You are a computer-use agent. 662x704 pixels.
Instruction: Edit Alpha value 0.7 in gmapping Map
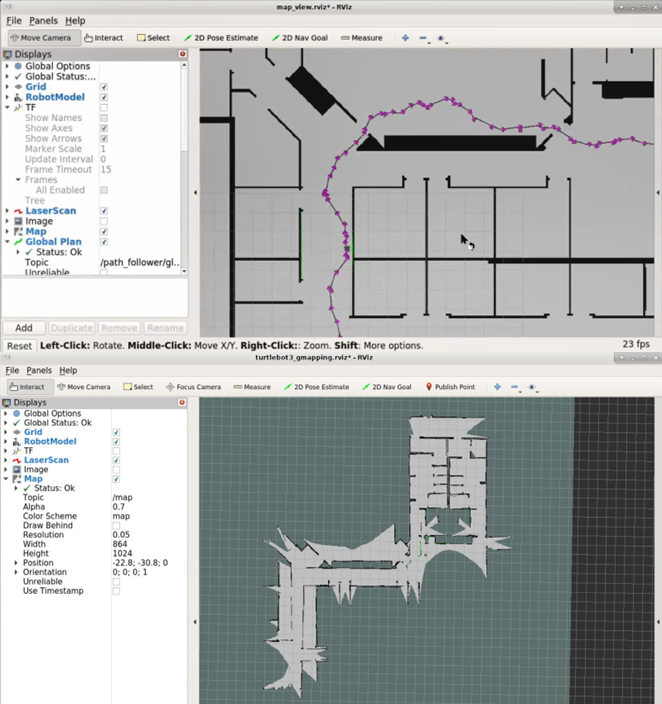(x=148, y=506)
